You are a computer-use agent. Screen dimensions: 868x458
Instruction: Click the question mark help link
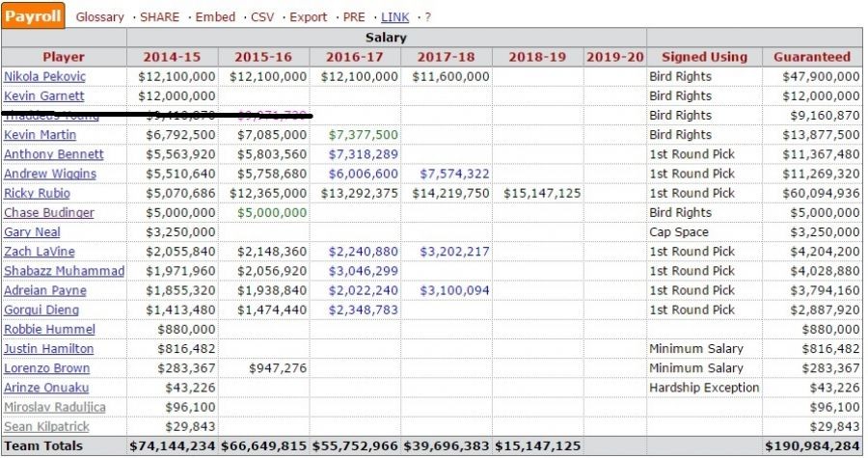427,17
